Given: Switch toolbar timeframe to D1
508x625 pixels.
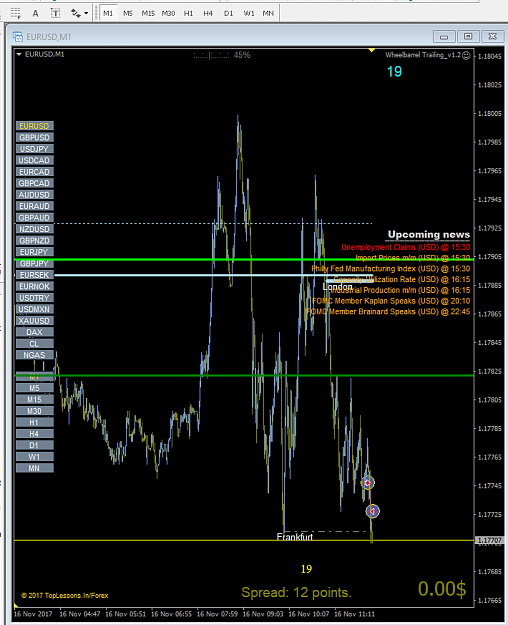Looking at the screenshot, I should coord(228,13).
